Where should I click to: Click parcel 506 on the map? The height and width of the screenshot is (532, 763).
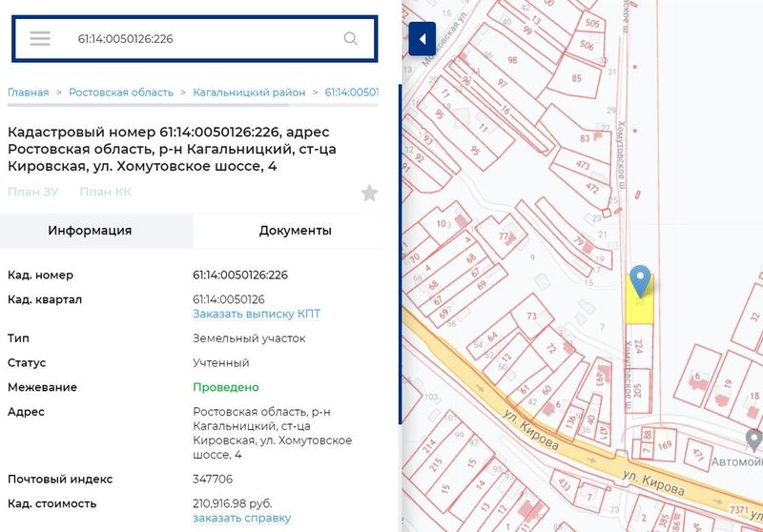coord(587,45)
